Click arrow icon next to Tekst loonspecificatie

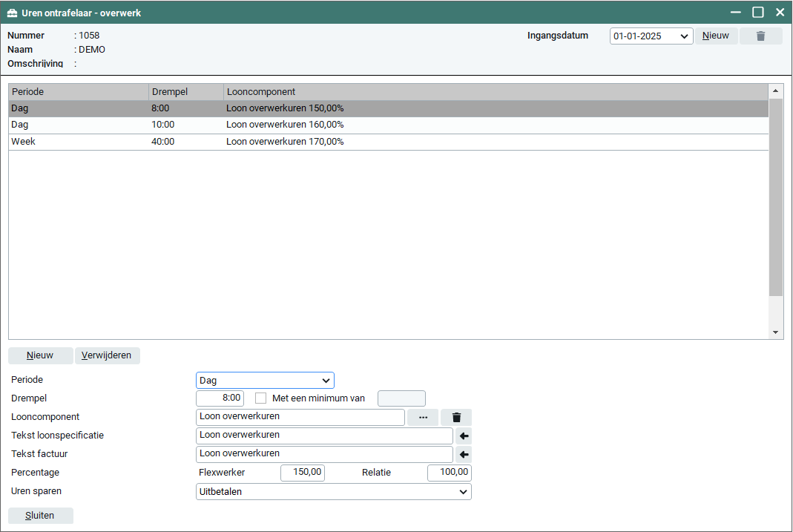tap(464, 436)
